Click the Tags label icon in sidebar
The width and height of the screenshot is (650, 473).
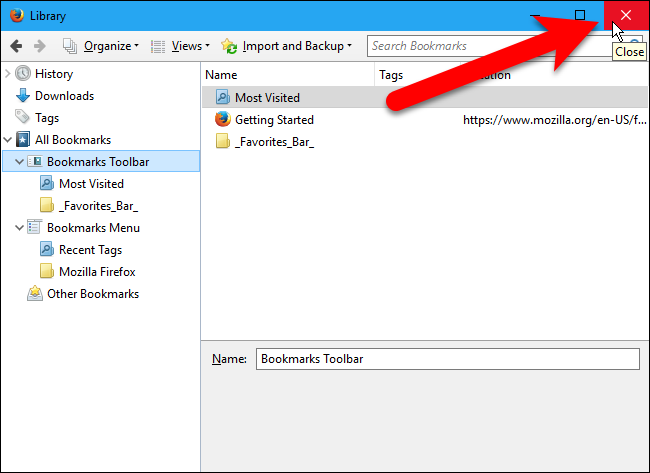click(22, 117)
